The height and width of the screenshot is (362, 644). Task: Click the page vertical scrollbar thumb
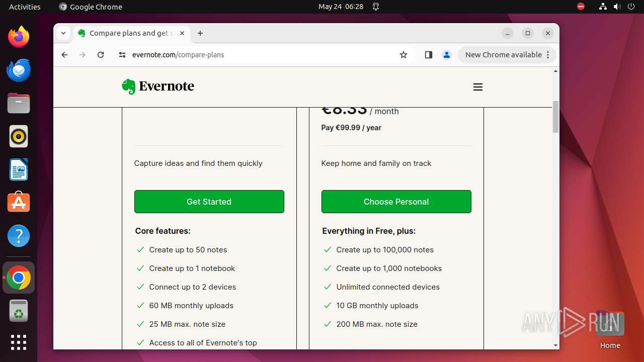555,117
